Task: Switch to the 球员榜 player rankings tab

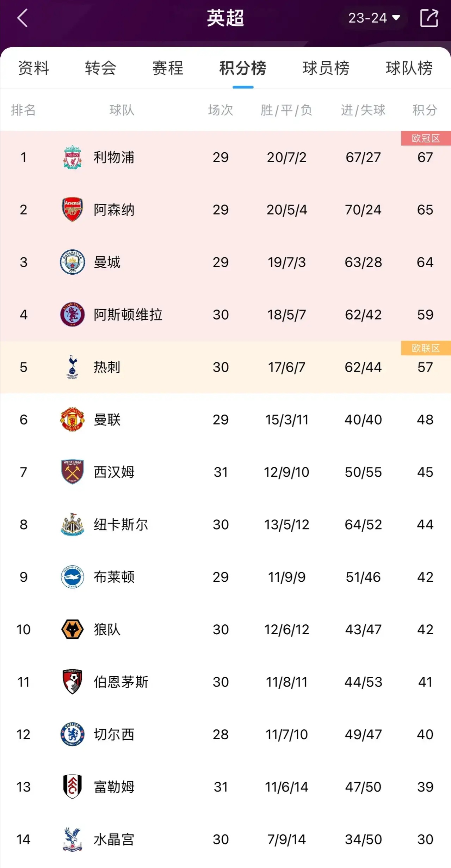Action: click(x=325, y=69)
